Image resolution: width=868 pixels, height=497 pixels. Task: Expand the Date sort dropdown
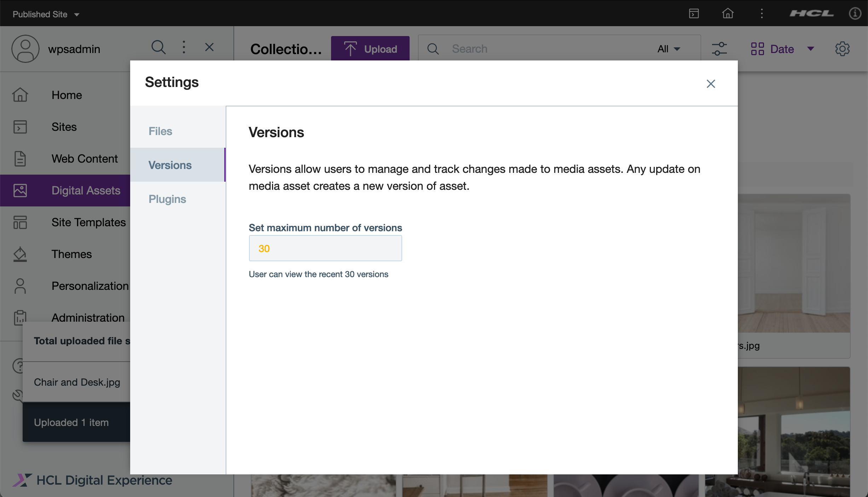click(812, 49)
